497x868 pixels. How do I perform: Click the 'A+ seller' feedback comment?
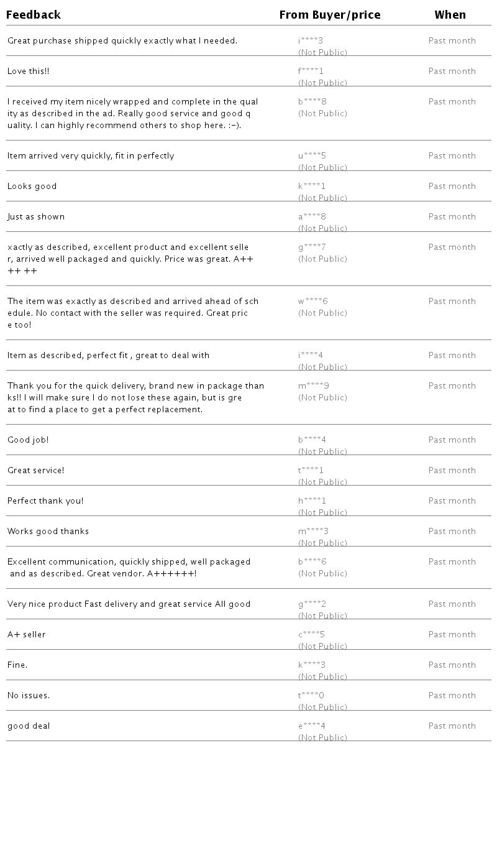[x=27, y=635]
